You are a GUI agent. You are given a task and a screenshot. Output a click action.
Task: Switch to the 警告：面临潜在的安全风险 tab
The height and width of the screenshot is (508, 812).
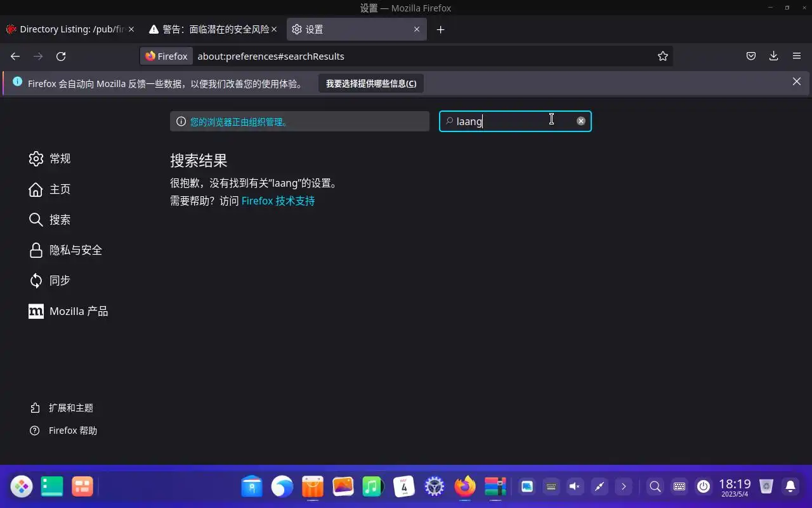pos(213,29)
